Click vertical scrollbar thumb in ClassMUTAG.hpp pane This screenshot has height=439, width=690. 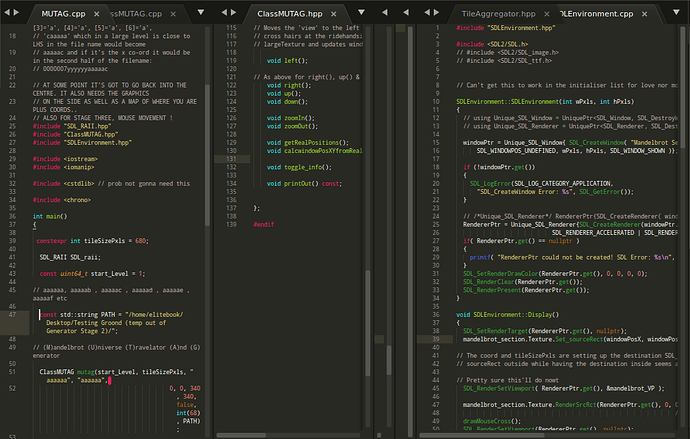click(368, 323)
